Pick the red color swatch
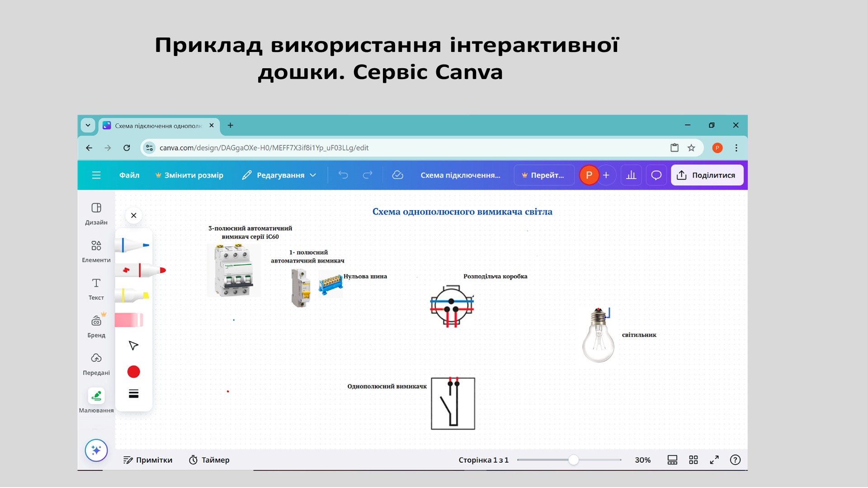The image size is (868, 488). (133, 372)
